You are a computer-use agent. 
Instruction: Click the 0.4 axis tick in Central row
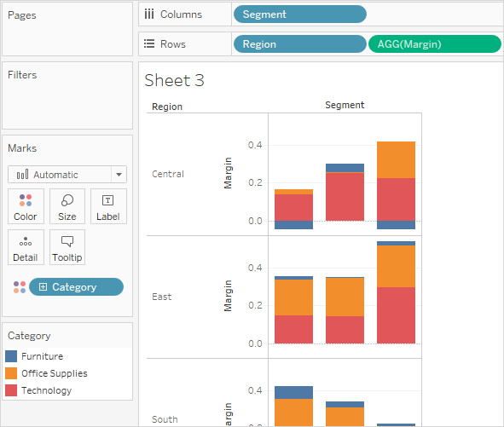click(255, 145)
